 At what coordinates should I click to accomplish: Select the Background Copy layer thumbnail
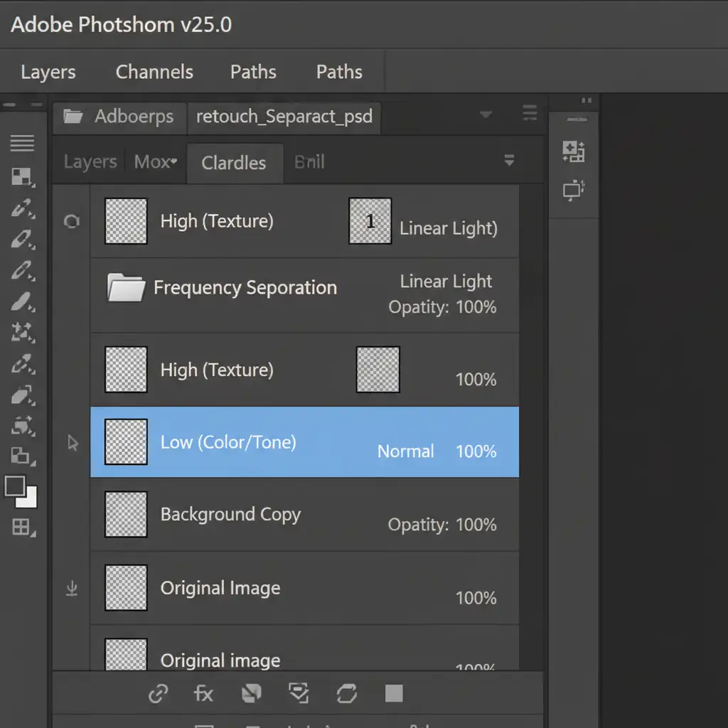pos(125,514)
